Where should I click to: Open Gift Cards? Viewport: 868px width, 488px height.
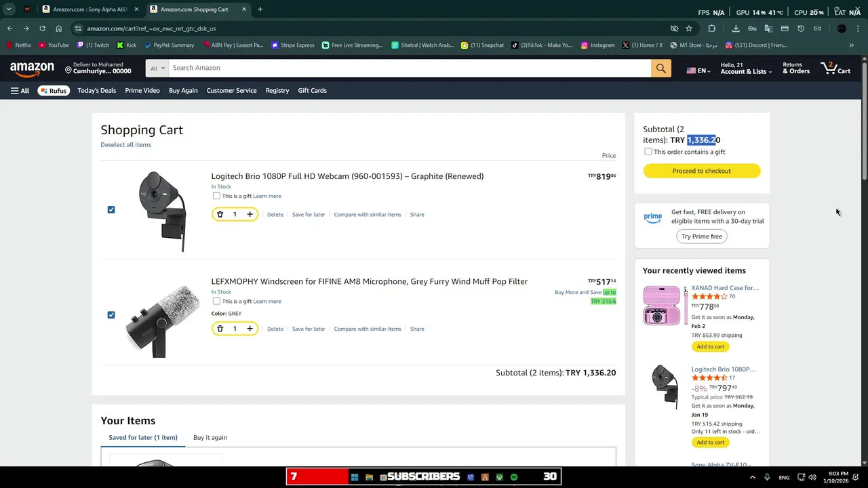[x=312, y=90]
